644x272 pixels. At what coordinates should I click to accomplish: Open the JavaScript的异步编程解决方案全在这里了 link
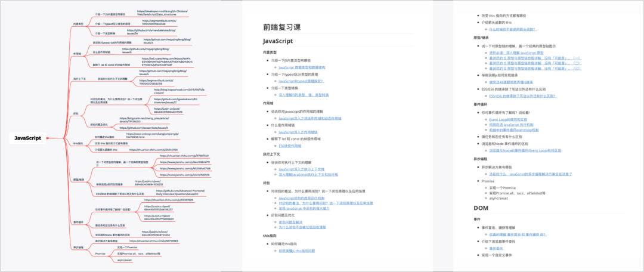(531, 174)
